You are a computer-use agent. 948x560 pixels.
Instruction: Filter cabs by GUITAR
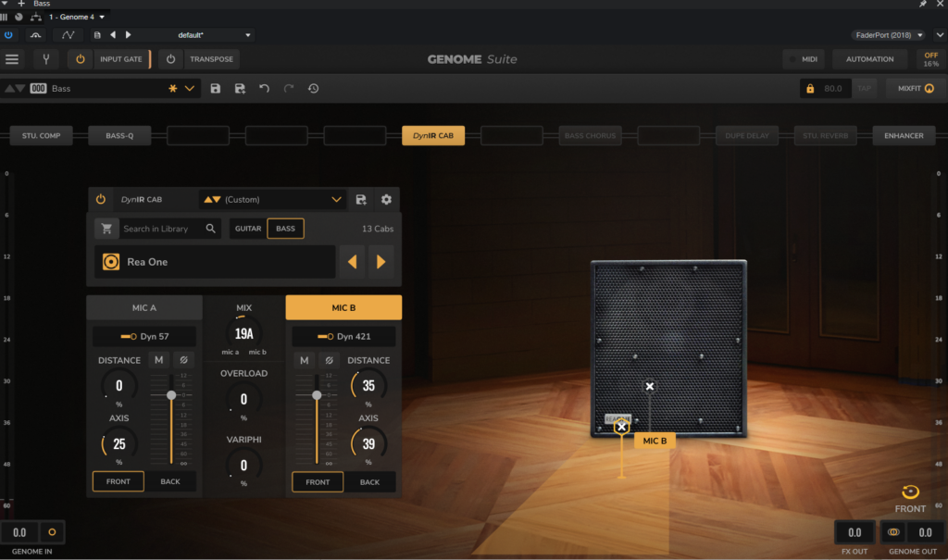[248, 229]
